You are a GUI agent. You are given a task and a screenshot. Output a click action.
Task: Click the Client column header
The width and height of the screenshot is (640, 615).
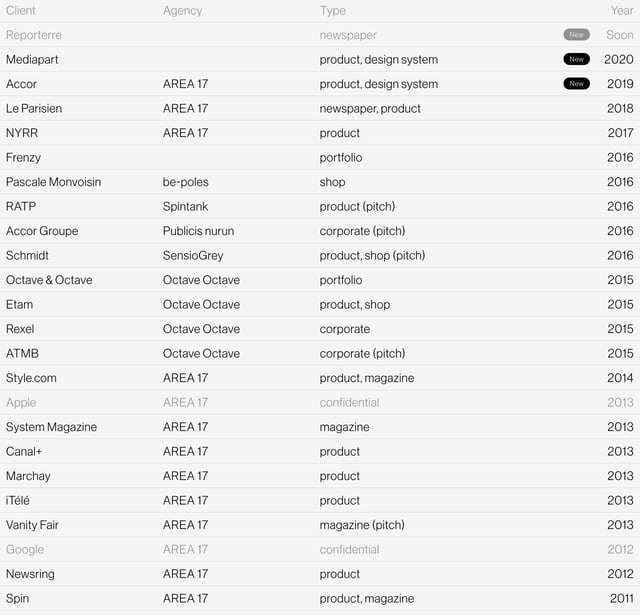click(21, 10)
